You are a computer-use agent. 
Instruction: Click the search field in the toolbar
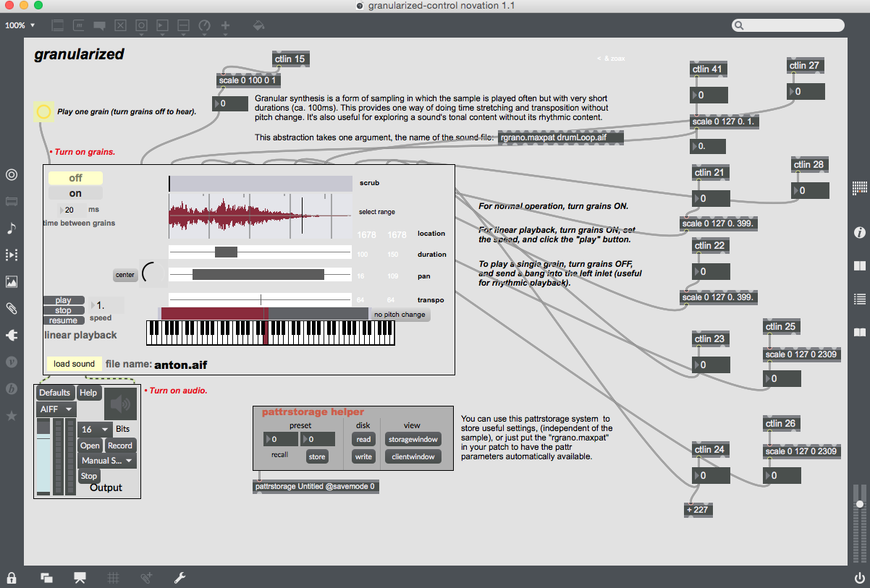[x=789, y=25]
